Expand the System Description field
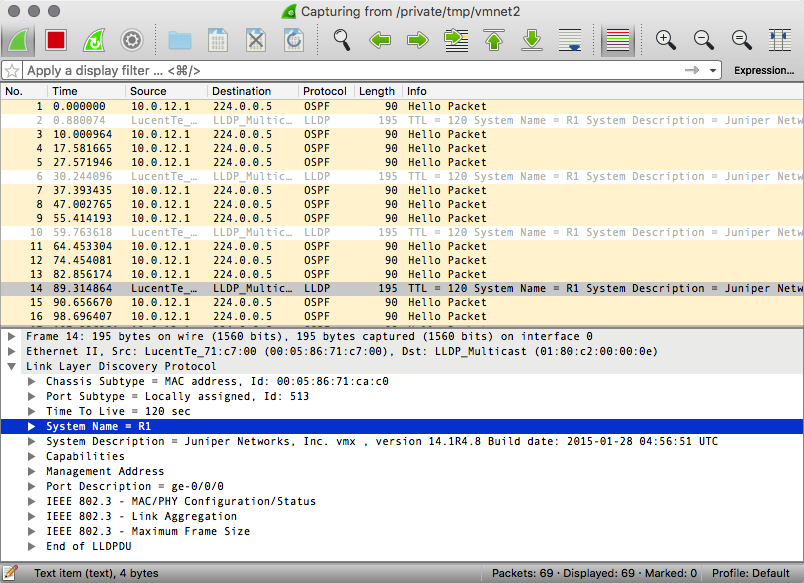The height and width of the screenshot is (583, 804). [31, 441]
